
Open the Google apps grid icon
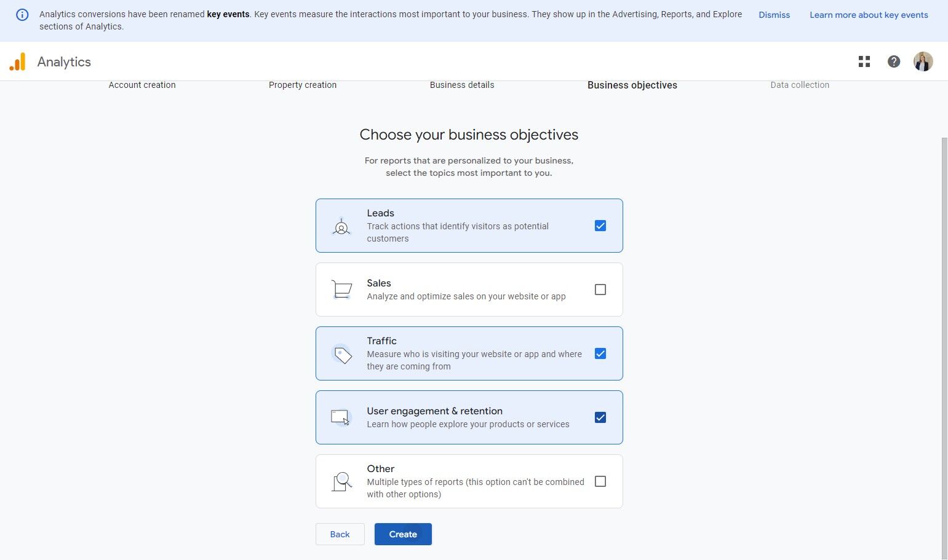point(864,61)
